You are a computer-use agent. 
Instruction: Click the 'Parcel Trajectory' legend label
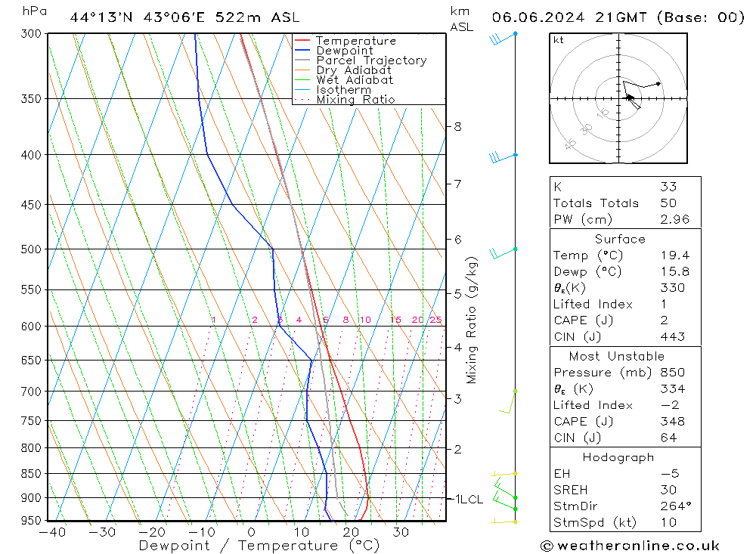coord(371,60)
